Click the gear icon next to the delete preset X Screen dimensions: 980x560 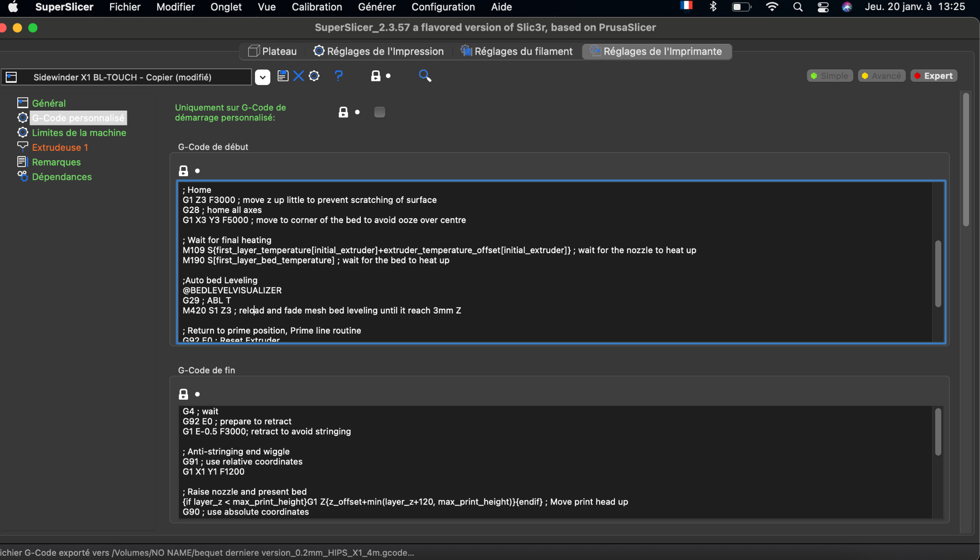click(x=314, y=76)
